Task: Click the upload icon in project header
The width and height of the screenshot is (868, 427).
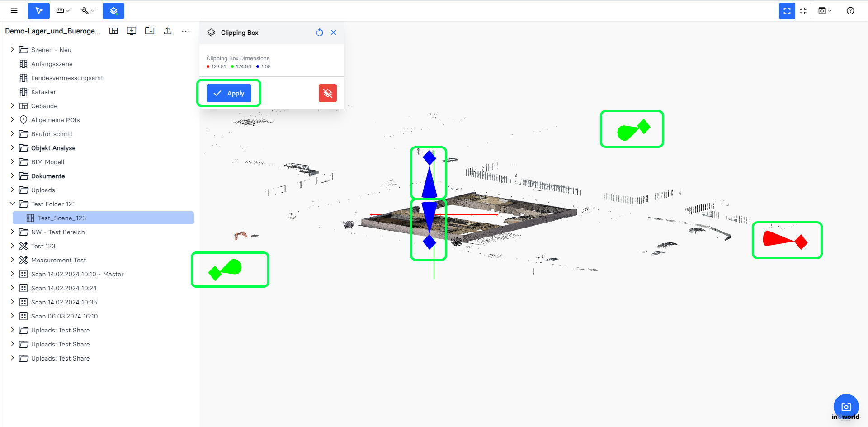Action: [168, 31]
